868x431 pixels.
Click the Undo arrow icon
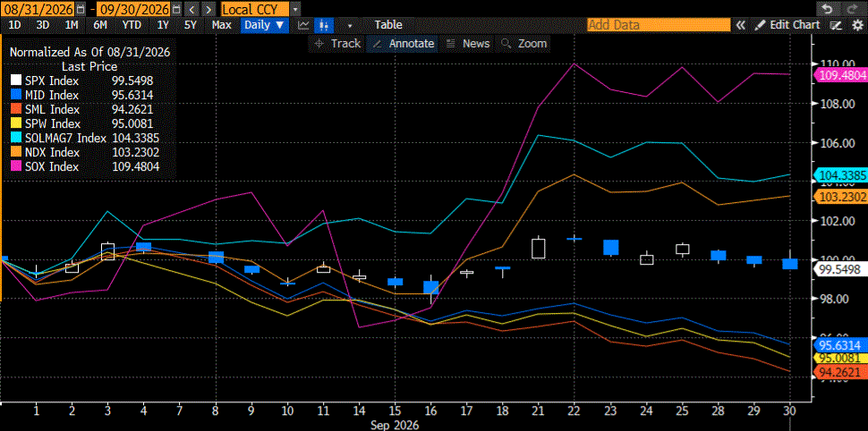coord(827,9)
